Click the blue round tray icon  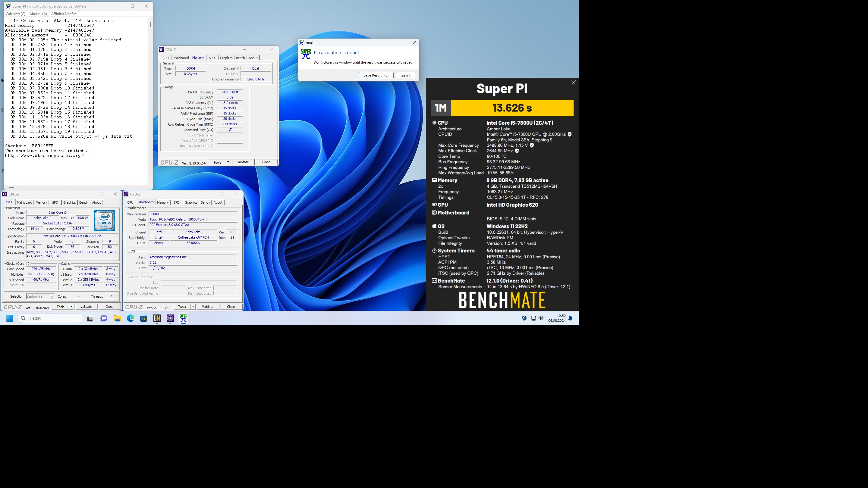pos(524,318)
